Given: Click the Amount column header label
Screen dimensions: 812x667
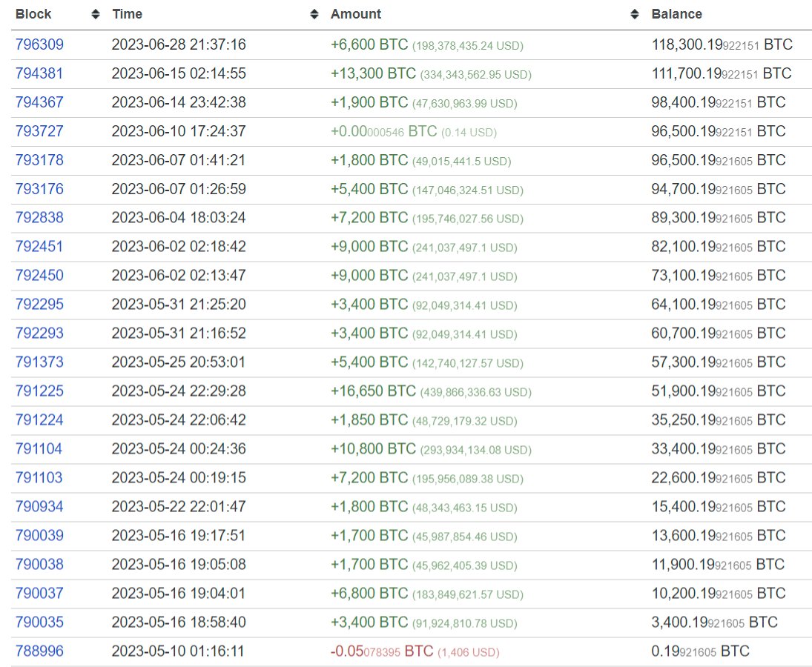Looking at the screenshot, I should point(356,14).
